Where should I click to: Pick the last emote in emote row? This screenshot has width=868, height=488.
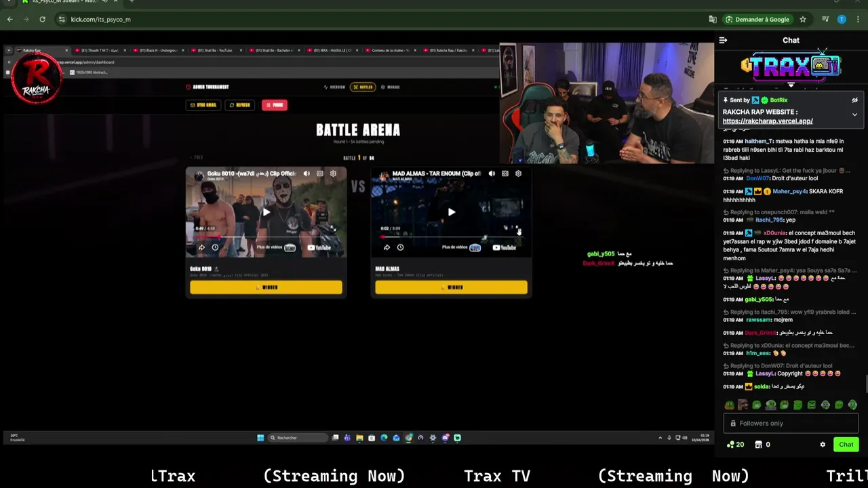click(852, 405)
